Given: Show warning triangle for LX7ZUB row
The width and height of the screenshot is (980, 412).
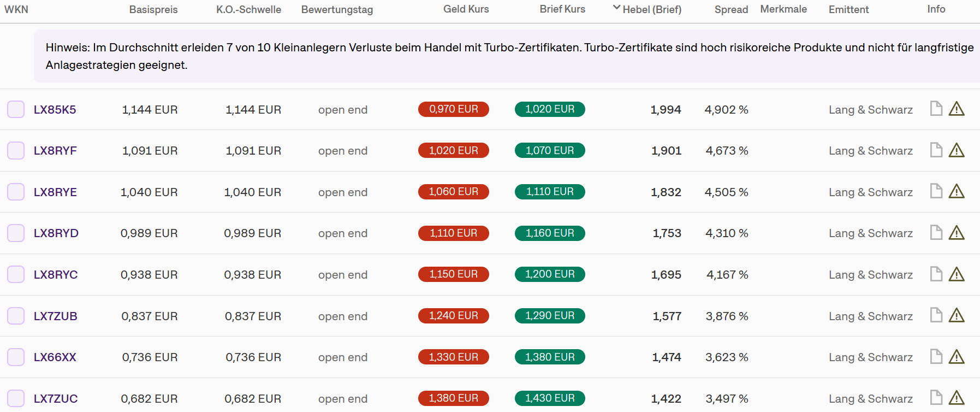Looking at the screenshot, I should pos(957,315).
